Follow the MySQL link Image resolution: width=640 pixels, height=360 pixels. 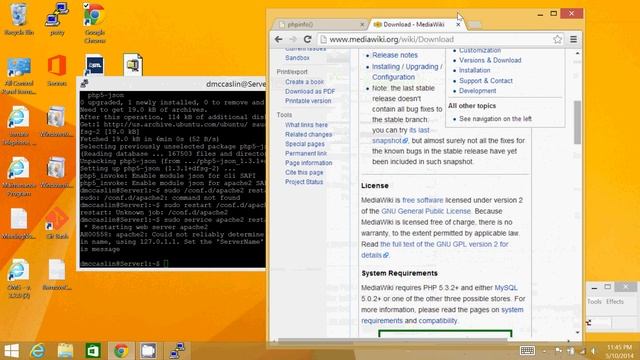(506, 288)
